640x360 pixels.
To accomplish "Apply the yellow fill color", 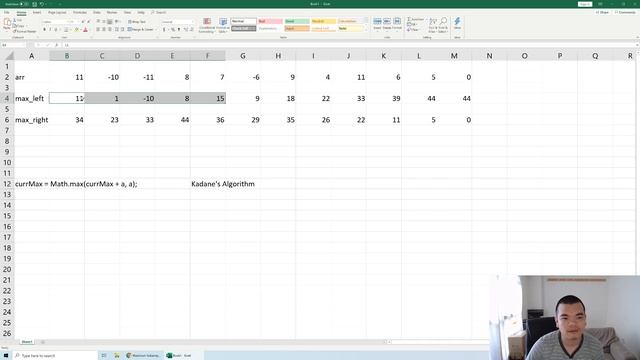I will click(76, 30).
